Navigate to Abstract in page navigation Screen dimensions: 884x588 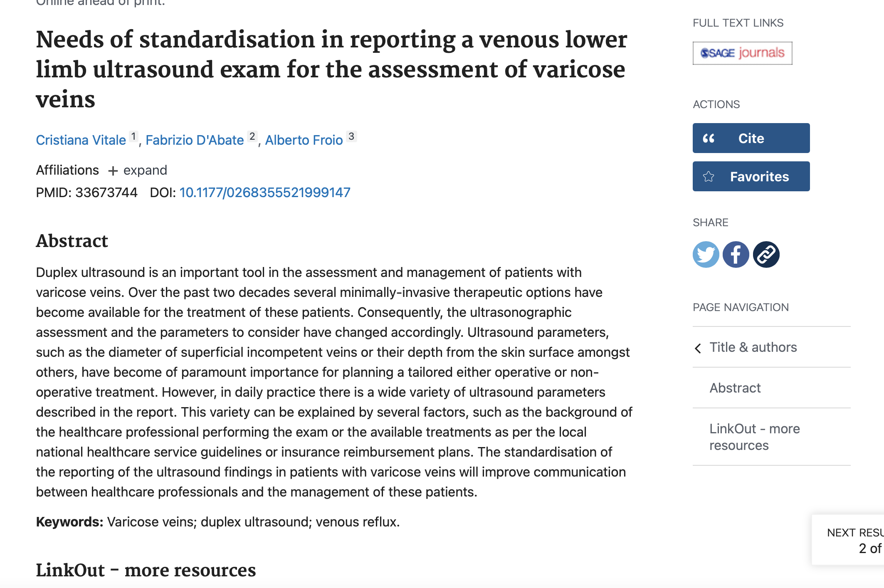point(735,388)
